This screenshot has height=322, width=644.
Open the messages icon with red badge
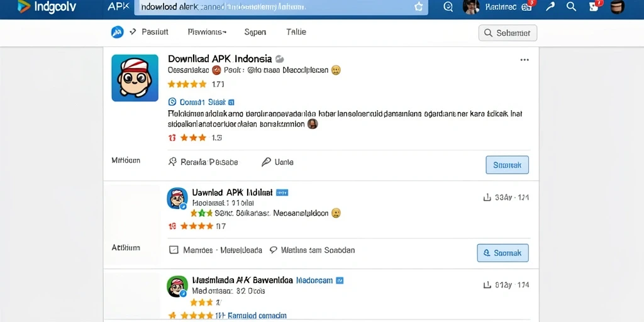click(x=595, y=6)
